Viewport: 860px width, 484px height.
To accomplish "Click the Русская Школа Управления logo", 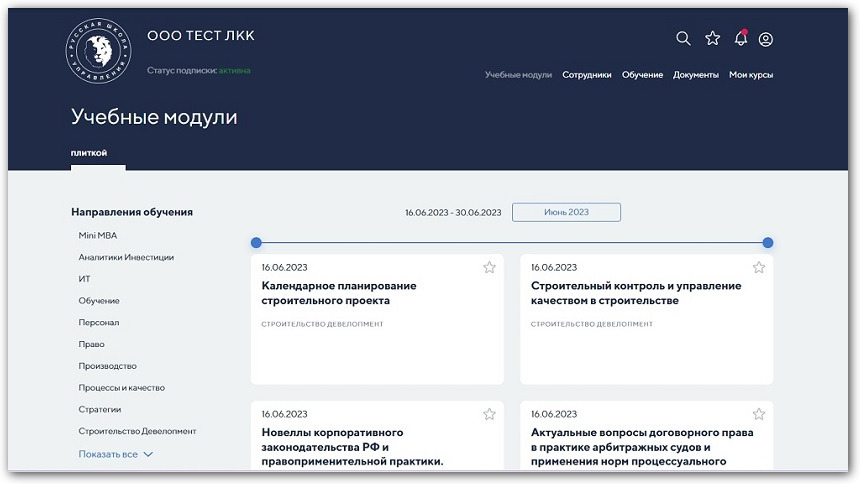I will pyautogui.click(x=98, y=50).
